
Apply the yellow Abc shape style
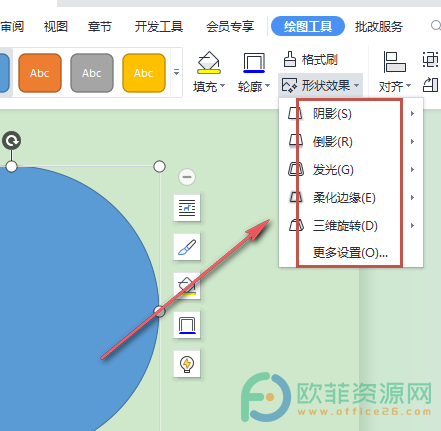144,73
